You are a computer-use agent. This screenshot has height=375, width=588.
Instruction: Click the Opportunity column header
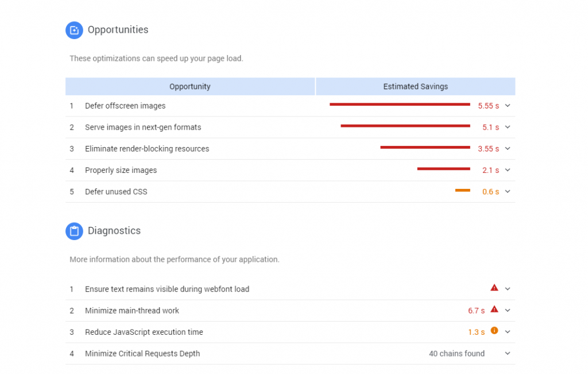pos(189,86)
